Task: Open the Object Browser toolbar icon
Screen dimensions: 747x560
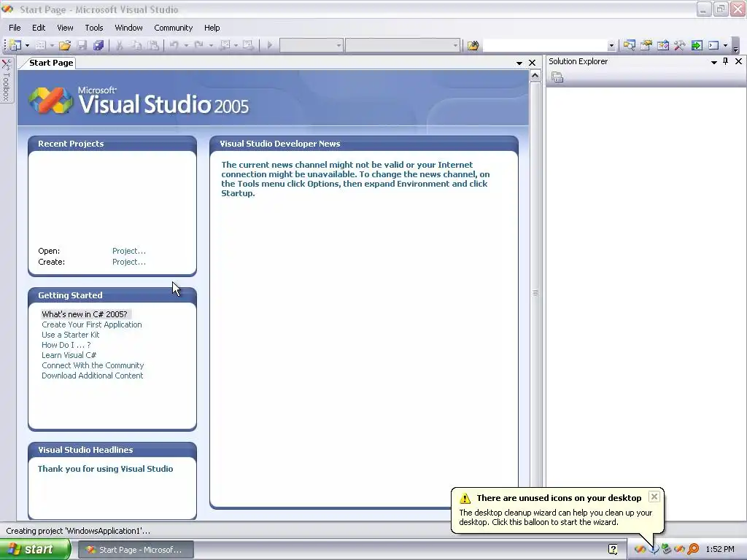Action: point(662,45)
